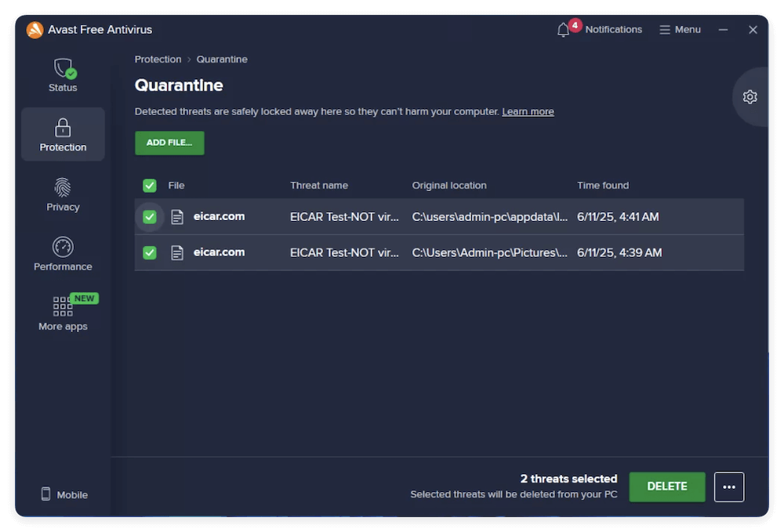Uncheck the select-all files checkbox

149,186
